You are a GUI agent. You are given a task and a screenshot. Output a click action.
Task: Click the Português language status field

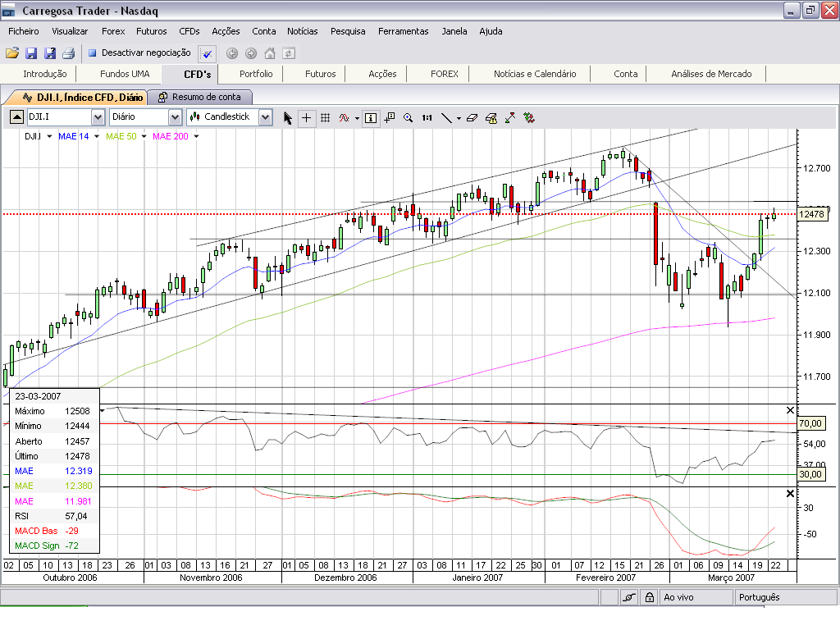click(785, 597)
